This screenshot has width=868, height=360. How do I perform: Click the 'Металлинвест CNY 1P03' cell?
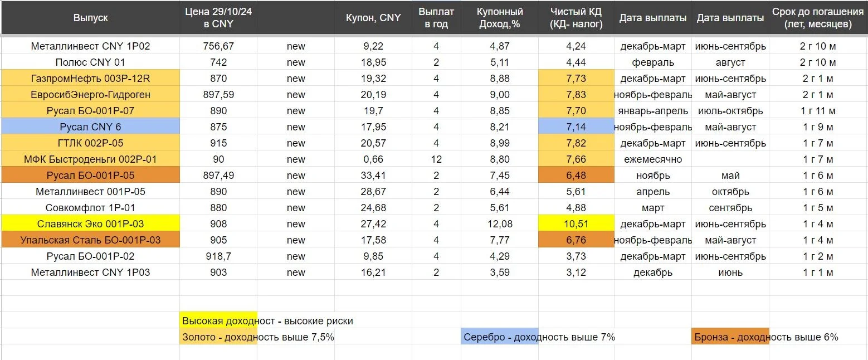[90, 273]
